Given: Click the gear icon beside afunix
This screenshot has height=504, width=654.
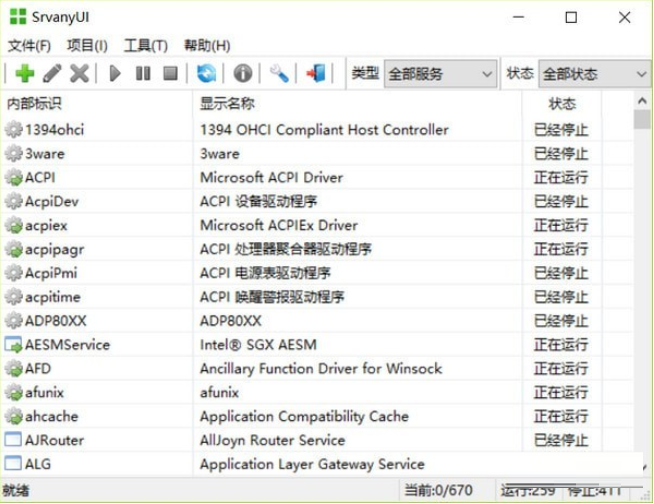Looking at the screenshot, I should (14, 393).
